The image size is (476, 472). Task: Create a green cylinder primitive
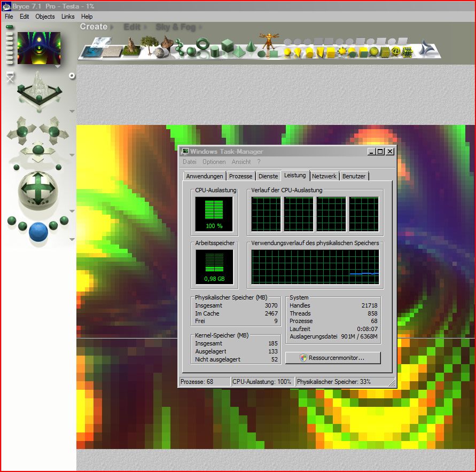[x=215, y=51]
